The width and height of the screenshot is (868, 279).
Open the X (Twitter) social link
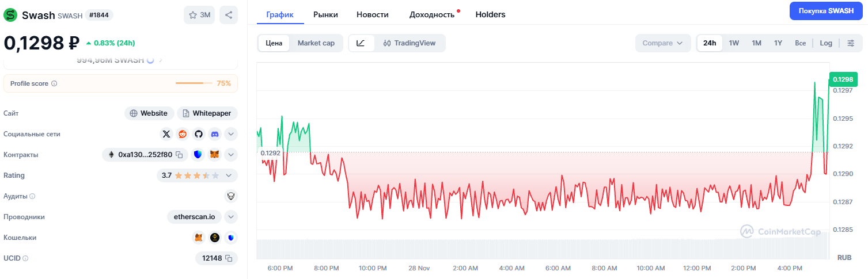click(166, 134)
